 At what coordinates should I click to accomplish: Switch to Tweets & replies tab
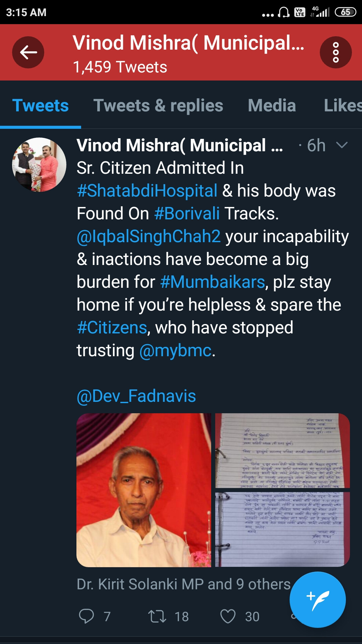point(158,106)
